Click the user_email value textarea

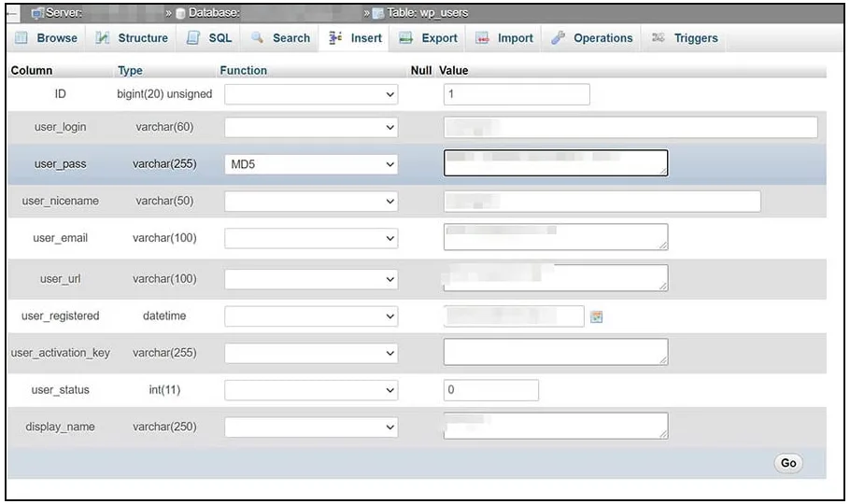point(556,237)
